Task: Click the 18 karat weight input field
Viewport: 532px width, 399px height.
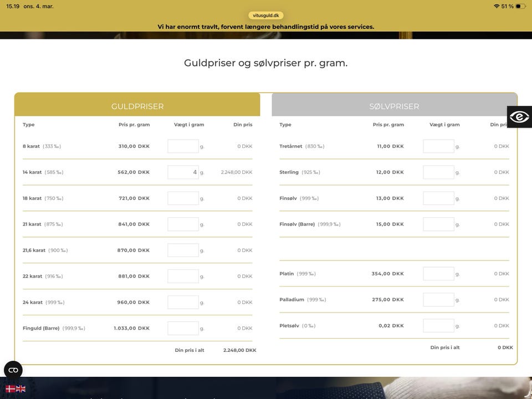Action: (x=183, y=198)
